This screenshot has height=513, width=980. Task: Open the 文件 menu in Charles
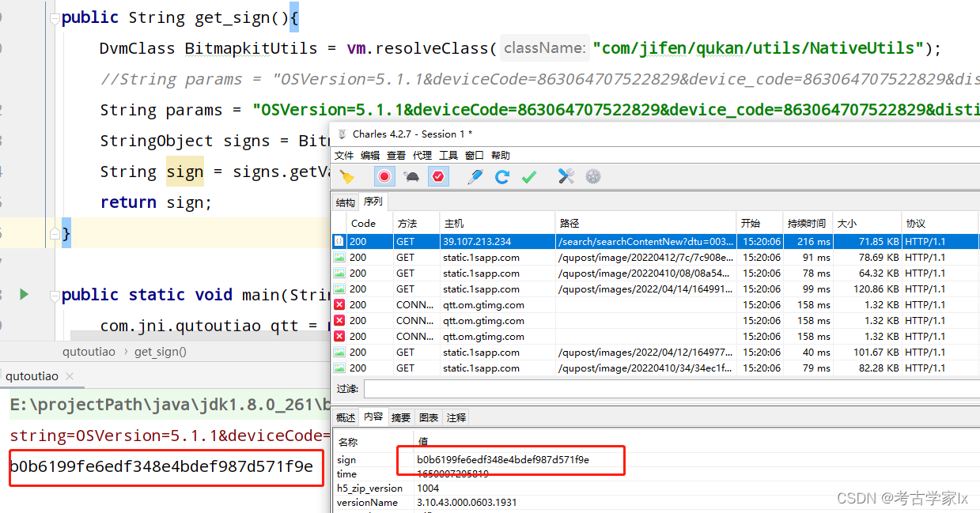[344, 156]
